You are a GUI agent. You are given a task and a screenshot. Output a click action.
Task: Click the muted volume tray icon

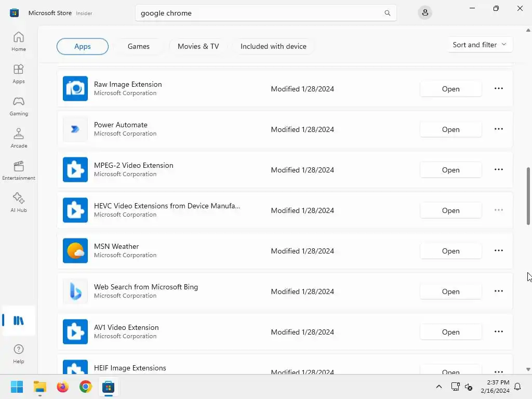click(x=469, y=387)
